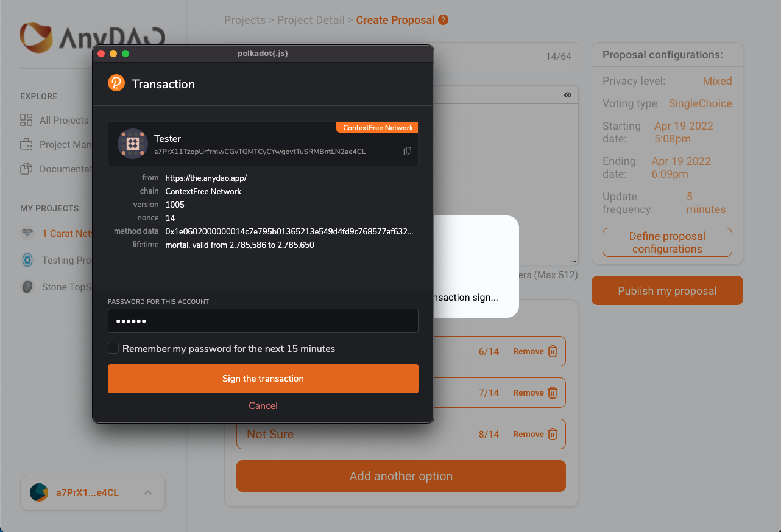
Task: Click Remove on the 6/14 option
Action: point(535,351)
